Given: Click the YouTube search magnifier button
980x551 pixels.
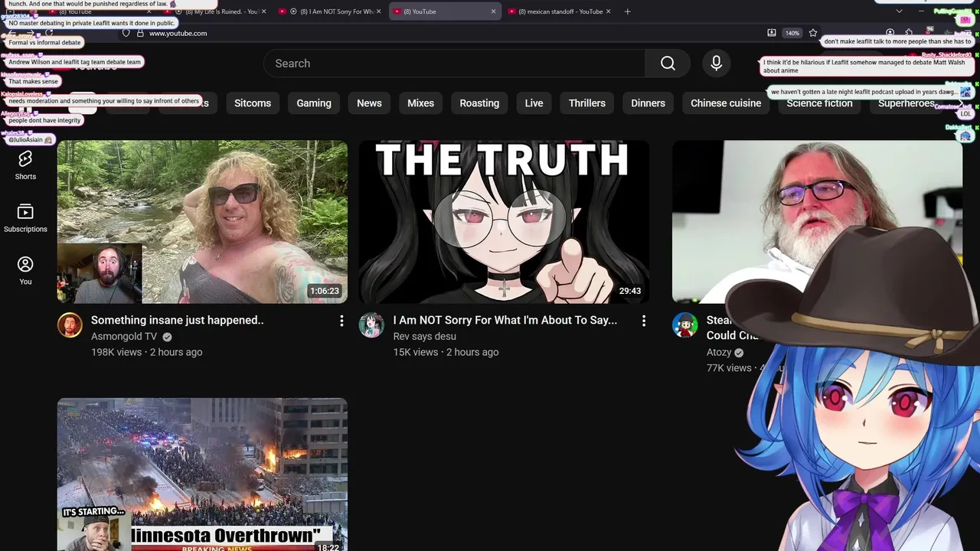Looking at the screenshot, I should [668, 64].
